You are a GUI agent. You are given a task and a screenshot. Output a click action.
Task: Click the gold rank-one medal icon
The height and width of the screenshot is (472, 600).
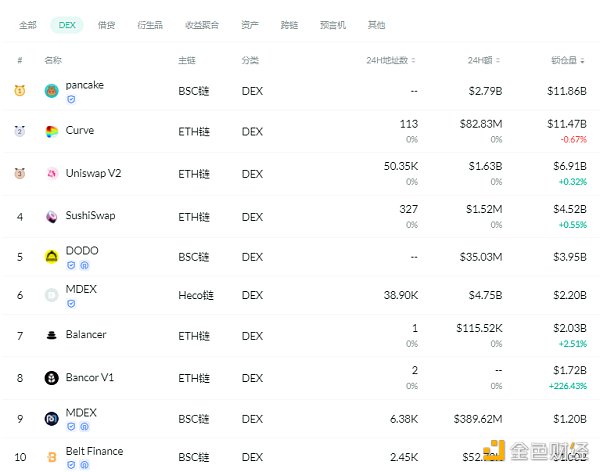pyautogui.click(x=20, y=91)
